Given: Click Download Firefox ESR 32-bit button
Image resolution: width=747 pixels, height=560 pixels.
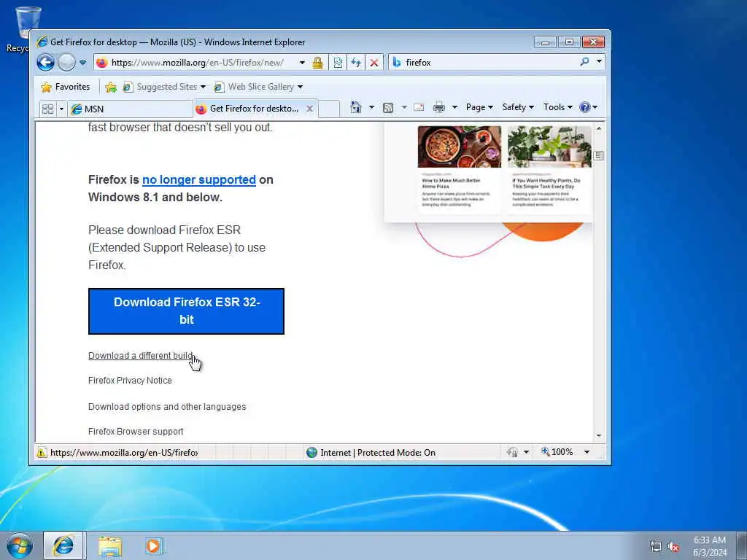Looking at the screenshot, I should 186,311.
